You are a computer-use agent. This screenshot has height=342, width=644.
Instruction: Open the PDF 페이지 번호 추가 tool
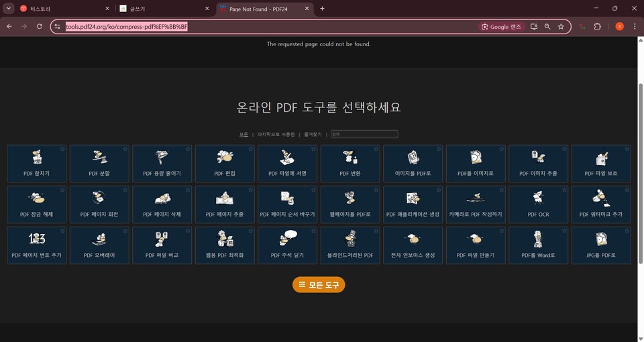pyautogui.click(x=36, y=245)
